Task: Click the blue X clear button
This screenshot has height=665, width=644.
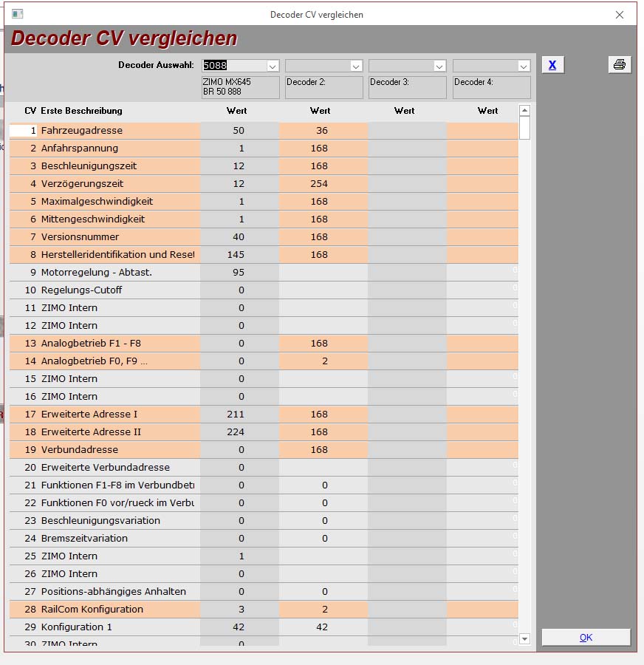Action: (x=552, y=65)
